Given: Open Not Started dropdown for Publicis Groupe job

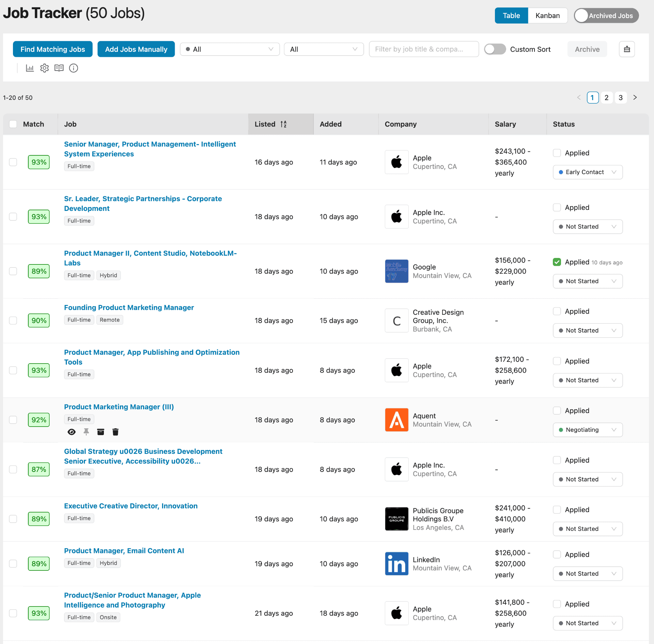Looking at the screenshot, I should pos(588,529).
